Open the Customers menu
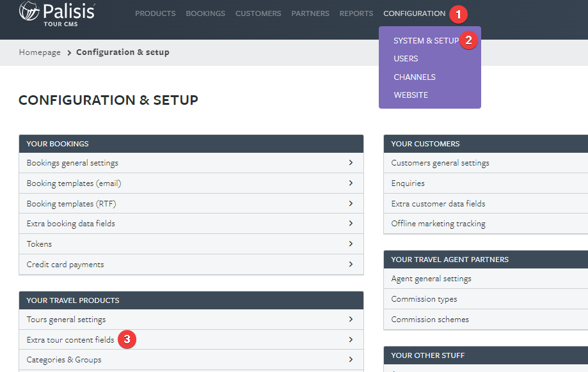588x372 pixels. click(x=258, y=13)
